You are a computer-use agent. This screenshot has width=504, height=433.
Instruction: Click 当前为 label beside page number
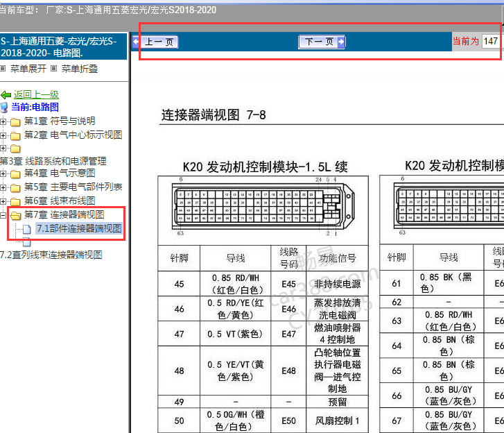(x=466, y=41)
